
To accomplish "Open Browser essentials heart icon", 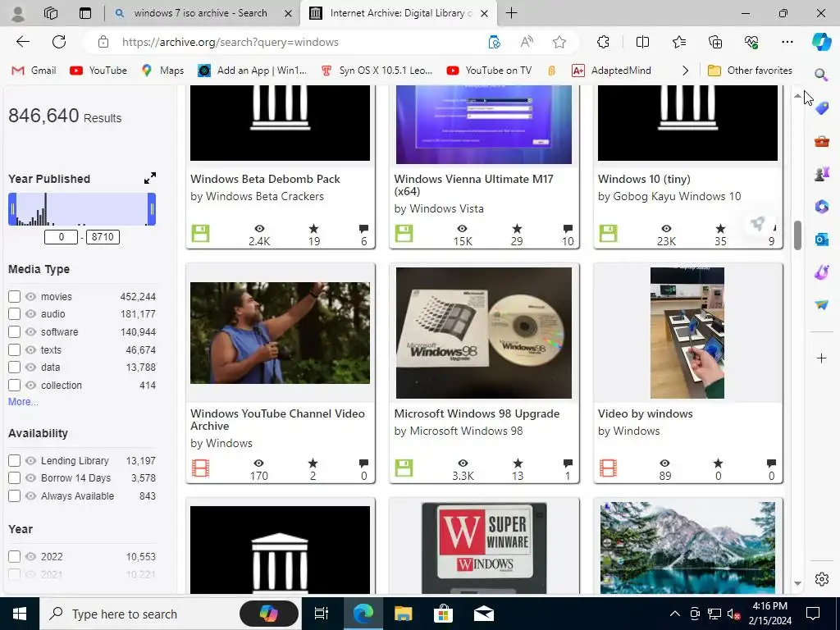I will point(751,42).
